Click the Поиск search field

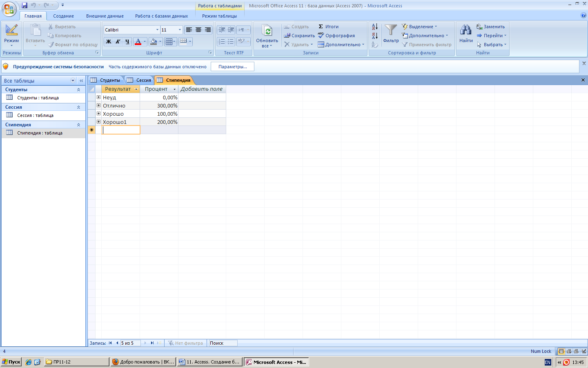click(223, 343)
